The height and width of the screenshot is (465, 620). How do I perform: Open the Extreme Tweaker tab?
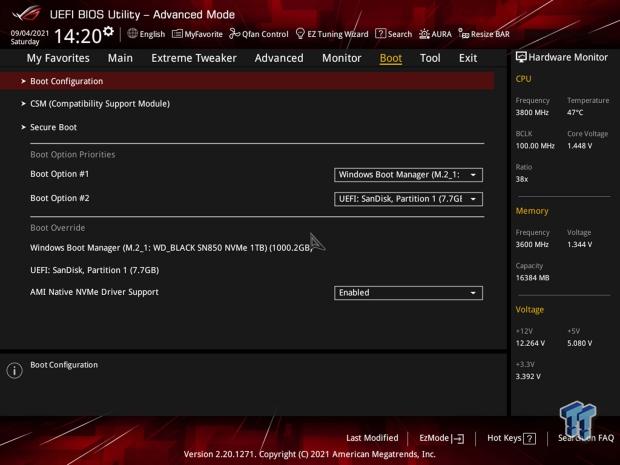pos(194,58)
